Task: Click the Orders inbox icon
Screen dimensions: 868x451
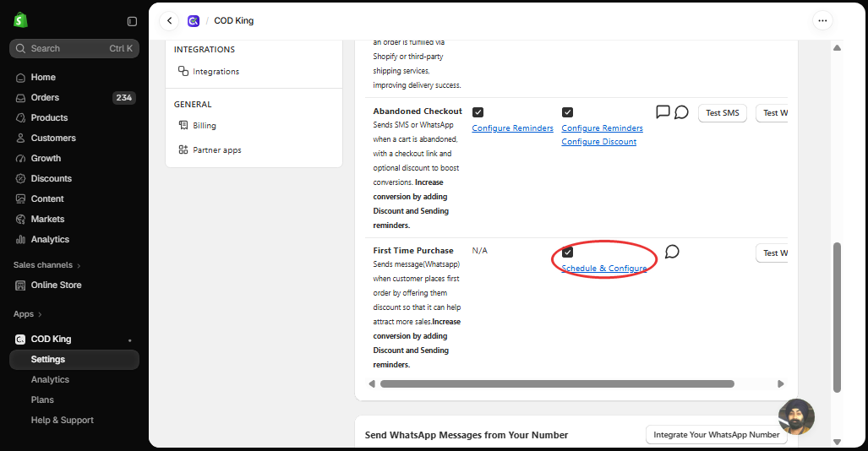Action: 20,98
